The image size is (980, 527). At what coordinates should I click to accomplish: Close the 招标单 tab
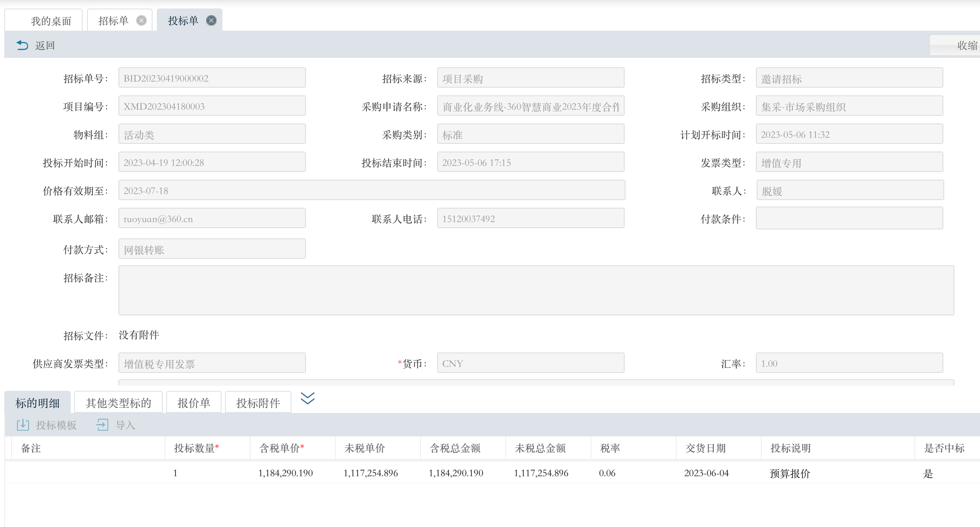tap(141, 20)
